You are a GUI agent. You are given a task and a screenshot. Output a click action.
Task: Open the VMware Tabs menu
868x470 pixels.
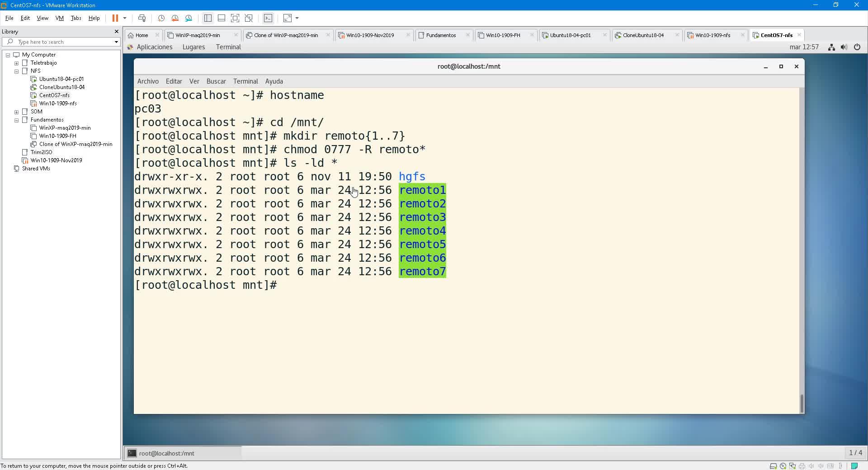(x=76, y=18)
